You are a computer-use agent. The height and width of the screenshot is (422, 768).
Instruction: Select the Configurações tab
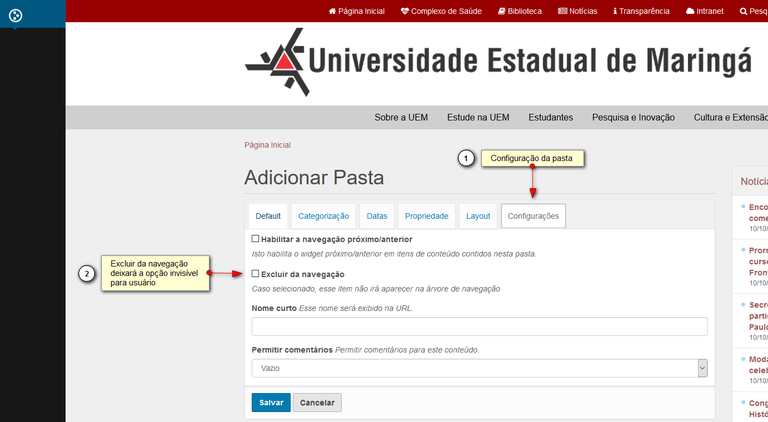pos(533,216)
